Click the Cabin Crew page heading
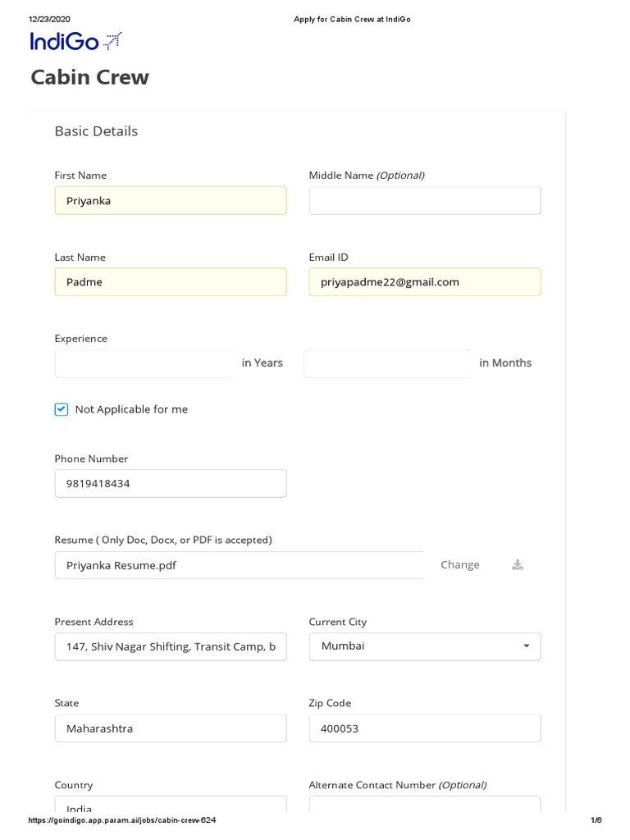 pyautogui.click(x=90, y=77)
